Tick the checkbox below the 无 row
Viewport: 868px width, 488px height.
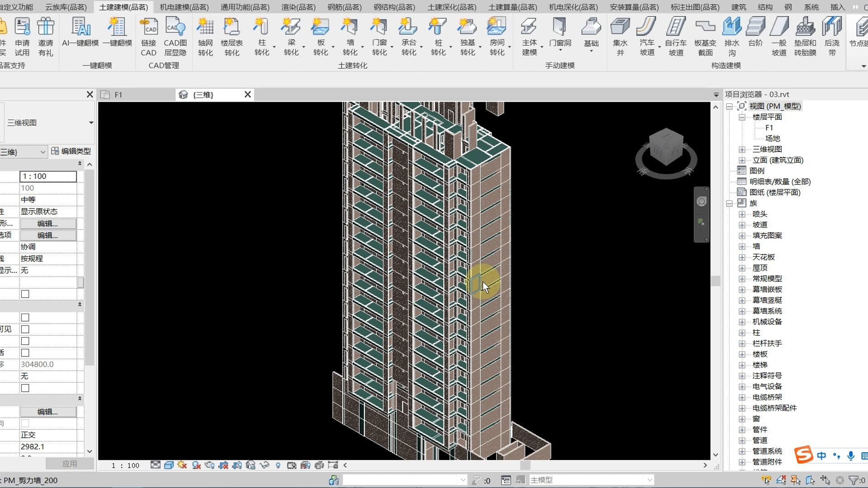25,388
